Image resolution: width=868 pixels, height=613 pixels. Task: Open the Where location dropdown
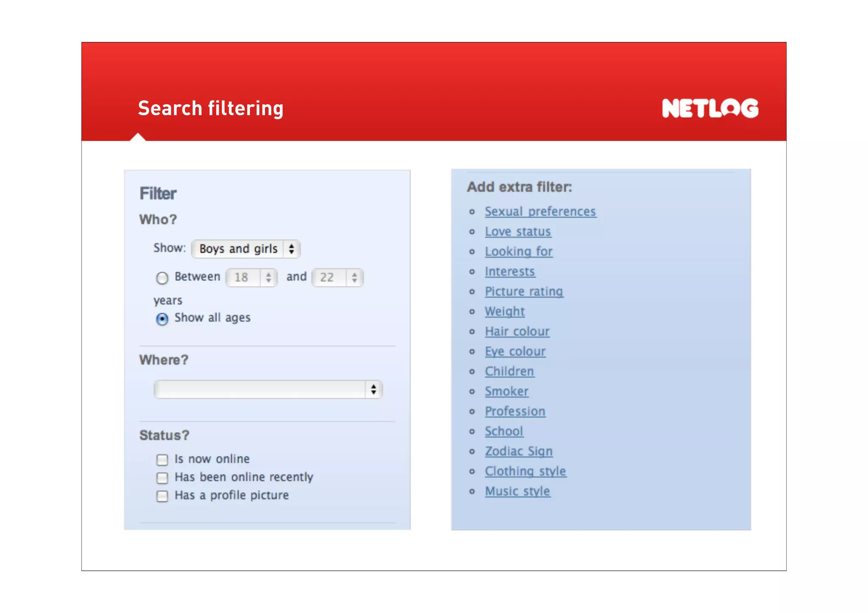[268, 389]
